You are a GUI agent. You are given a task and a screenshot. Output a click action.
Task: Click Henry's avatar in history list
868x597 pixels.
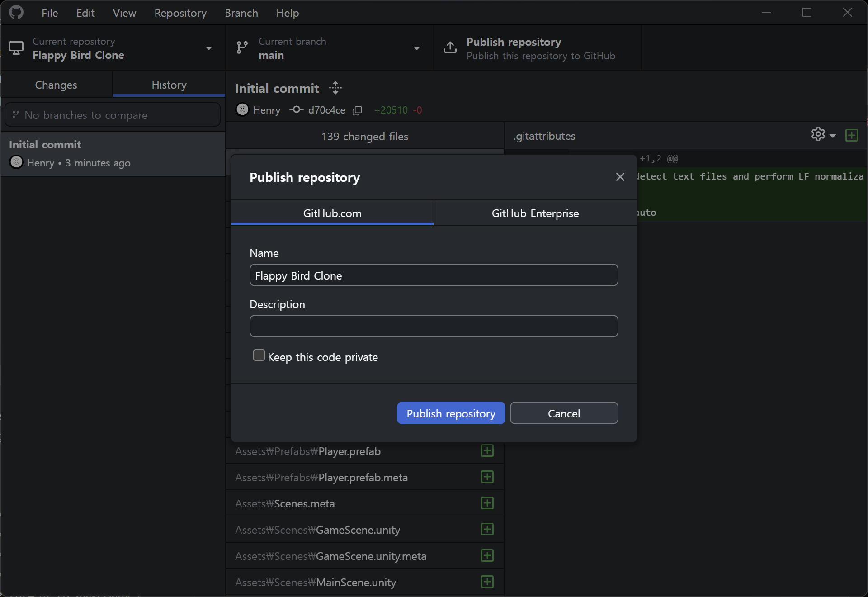coord(16,162)
